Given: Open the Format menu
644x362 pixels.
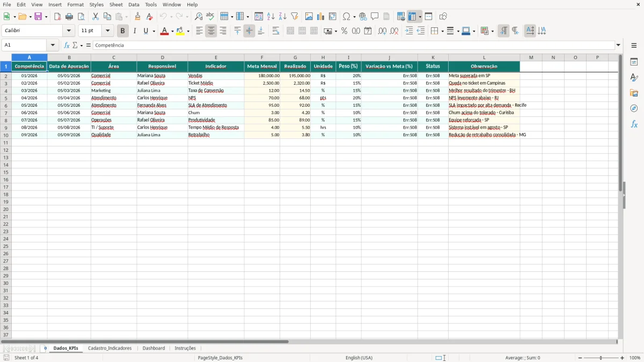Looking at the screenshot, I should 76,4.
